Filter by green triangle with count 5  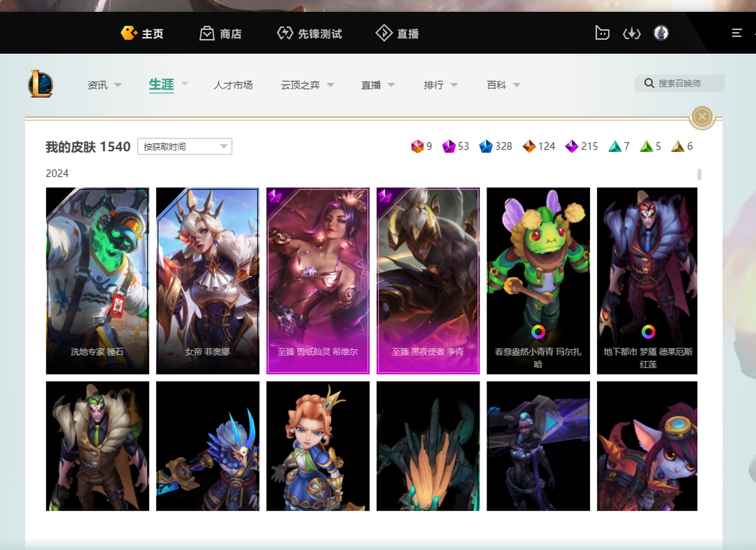[646, 146]
